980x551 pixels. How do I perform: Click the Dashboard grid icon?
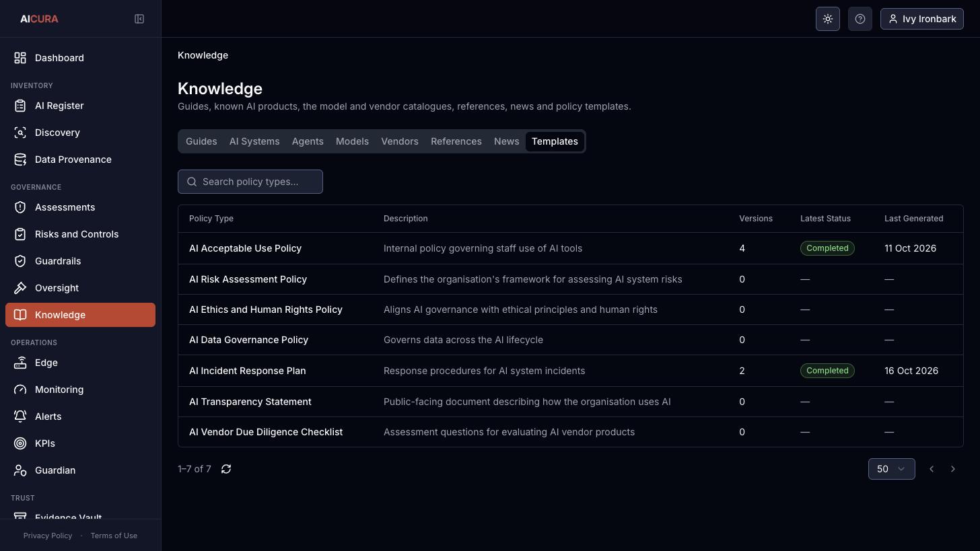(20, 58)
